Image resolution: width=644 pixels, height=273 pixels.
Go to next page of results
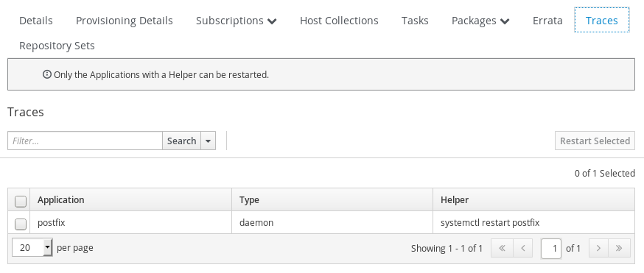[x=598, y=249]
